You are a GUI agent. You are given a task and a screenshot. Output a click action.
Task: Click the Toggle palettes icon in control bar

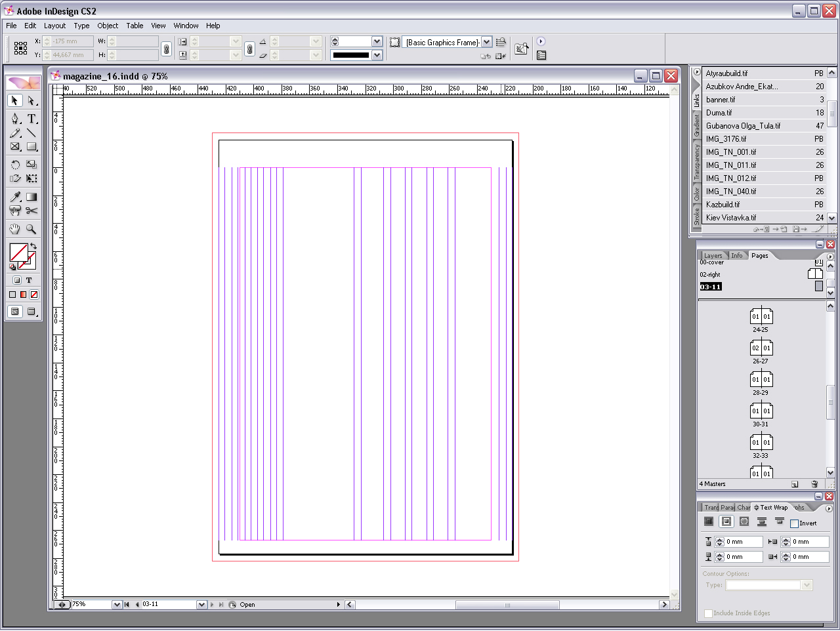541,56
